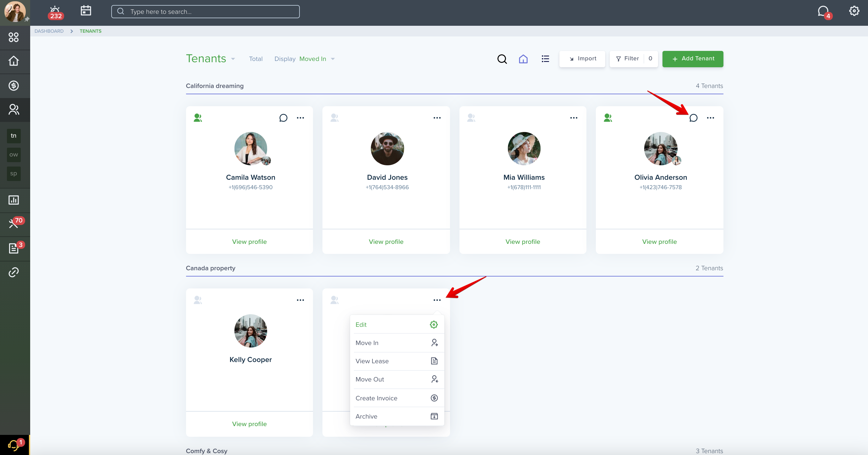868x455 pixels.
Task: Click three-dot menu above the open dropdown menu
Action: click(437, 300)
